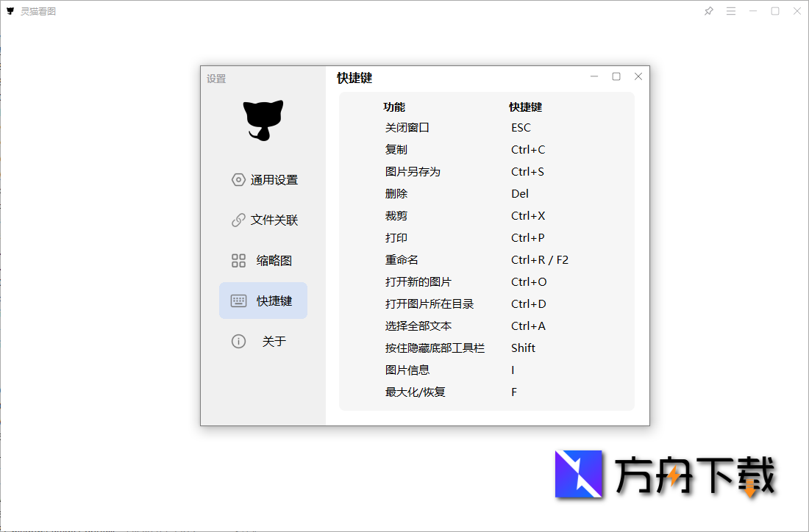Open the 文件关联 settings section
The image size is (809, 532).
[x=274, y=220]
